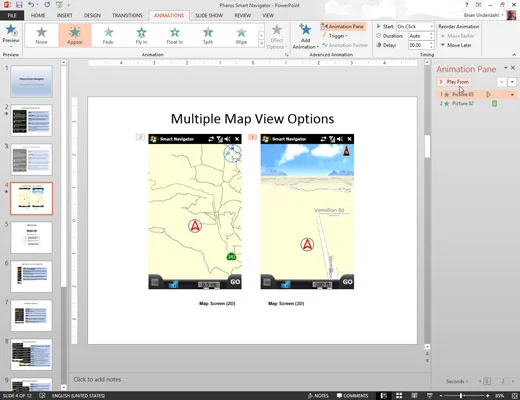The height and width of the screenshot is (400, 520).
Task: Click the Fit slide to window icon
Action: (x=515, y=396)
